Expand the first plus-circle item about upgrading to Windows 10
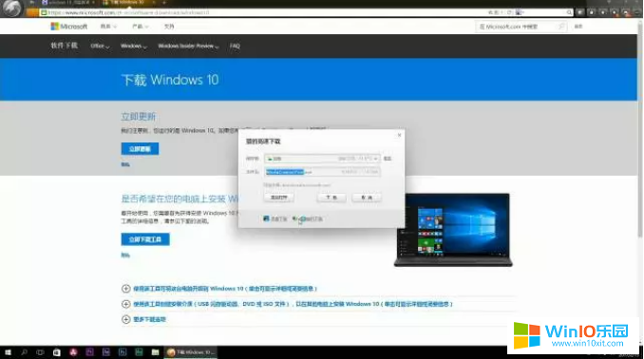Screen dimensions: 644x359 pos(125,289)
